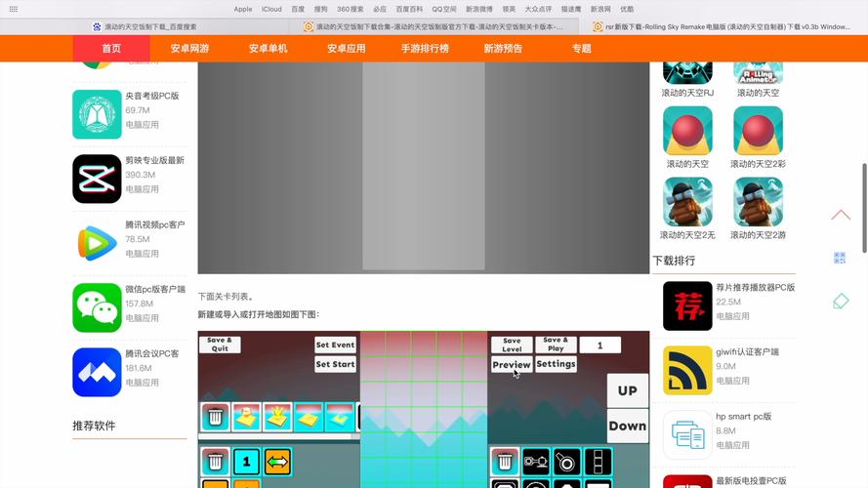Open the Apple bookmark
Viewport: 868px width, 488px height.
click(x=242, y=9)
